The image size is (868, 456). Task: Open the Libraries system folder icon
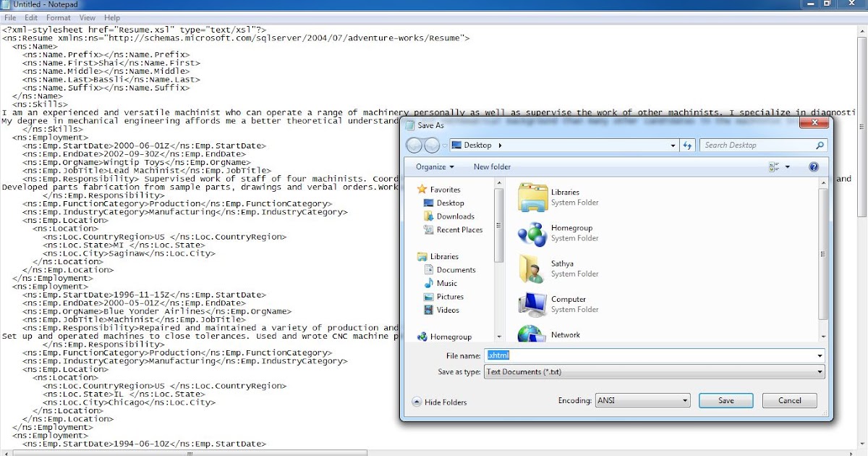pyautogui.click(x=533, y=198)
